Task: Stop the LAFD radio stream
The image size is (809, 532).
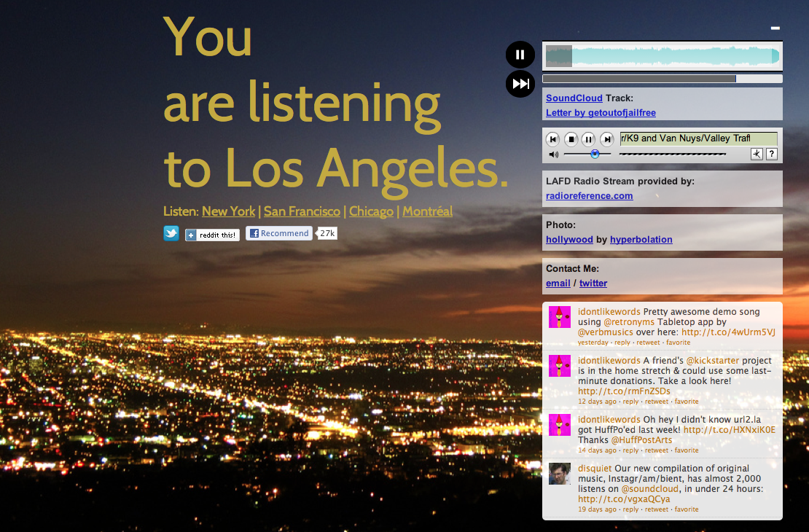Action: 571,138
